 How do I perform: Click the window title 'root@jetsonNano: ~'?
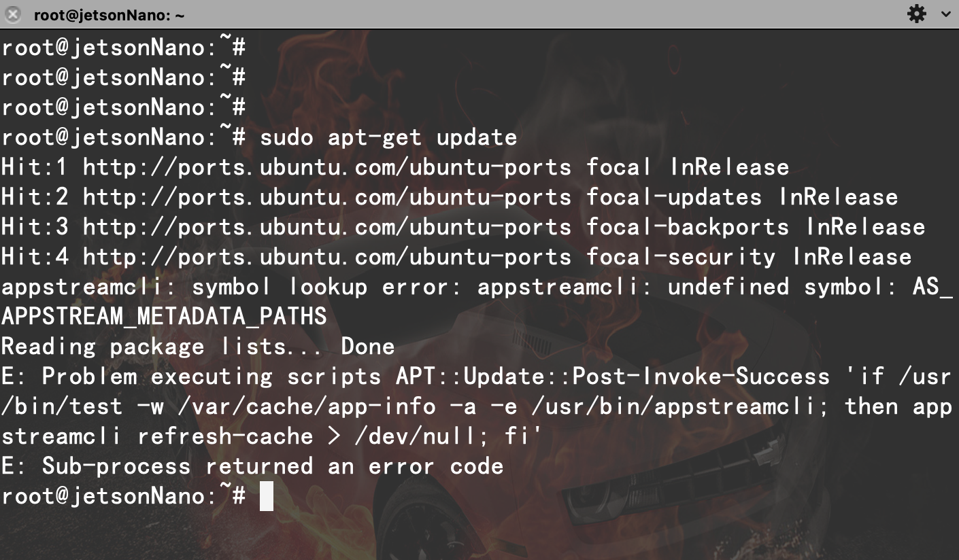(x=109, y=15)
